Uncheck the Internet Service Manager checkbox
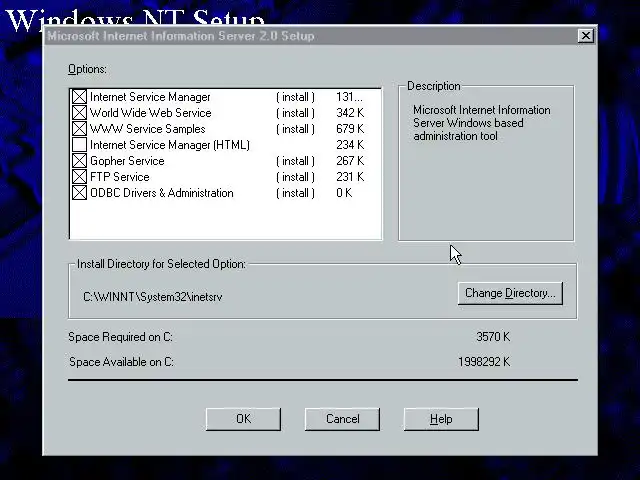The width and height of the screenshot is (640, 480). (79, 97)
